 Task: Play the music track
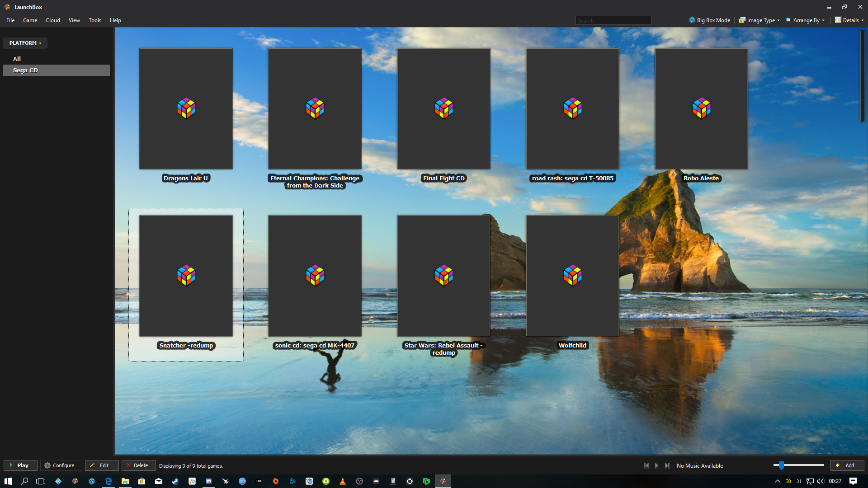tap(656, 465)
